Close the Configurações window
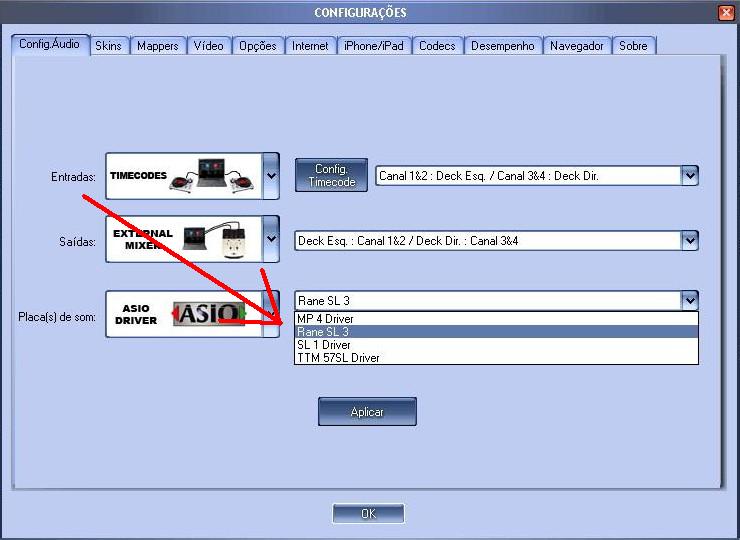The image size is (740, 540). pos(726,12)
